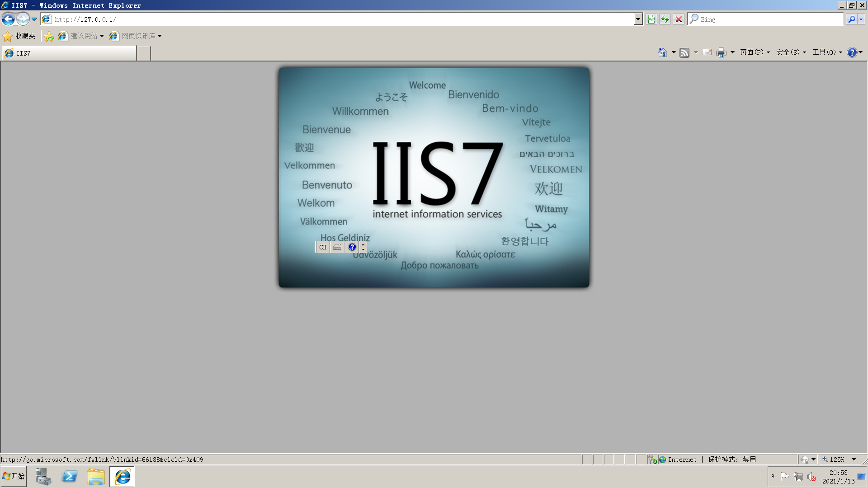Viewport: 868px width, 488px height.
Task: Select the IIS7 tab
Action: point(68,53)
